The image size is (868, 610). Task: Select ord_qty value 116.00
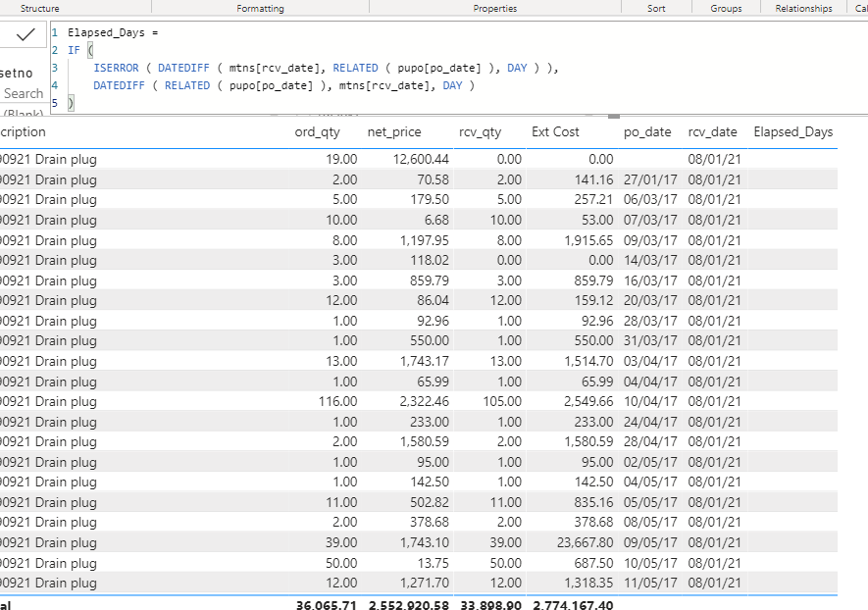(x=337, y=401)
